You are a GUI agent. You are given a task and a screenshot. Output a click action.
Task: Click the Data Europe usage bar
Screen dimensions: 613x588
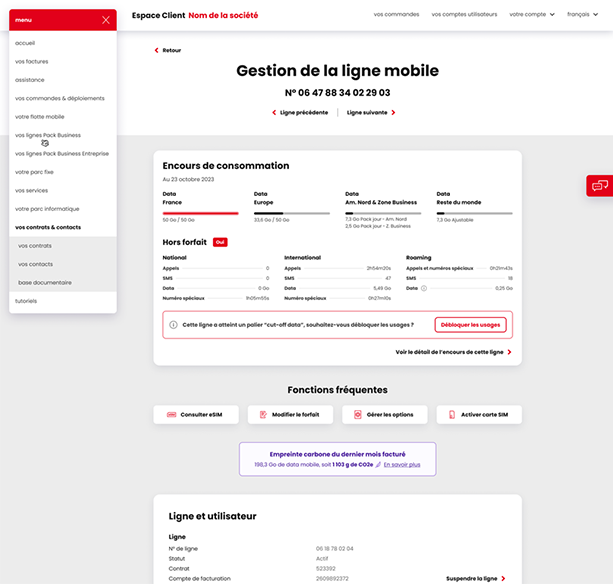pos(292,213)
